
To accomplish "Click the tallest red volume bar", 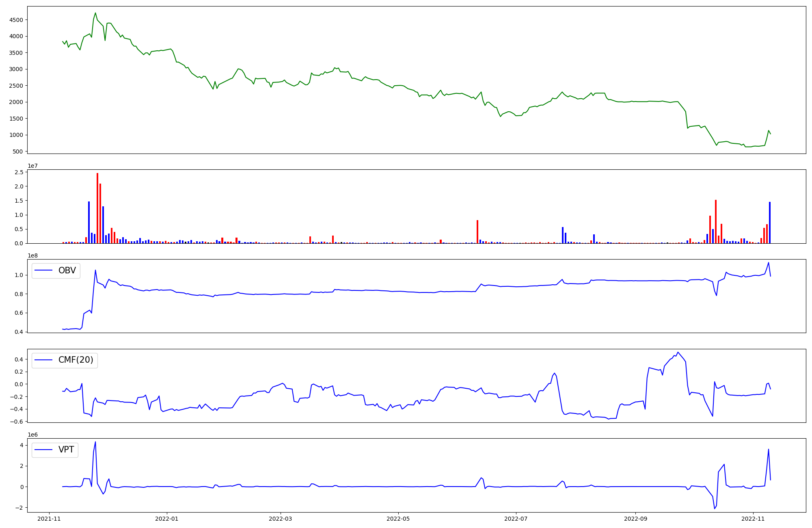I will (97, 208).
